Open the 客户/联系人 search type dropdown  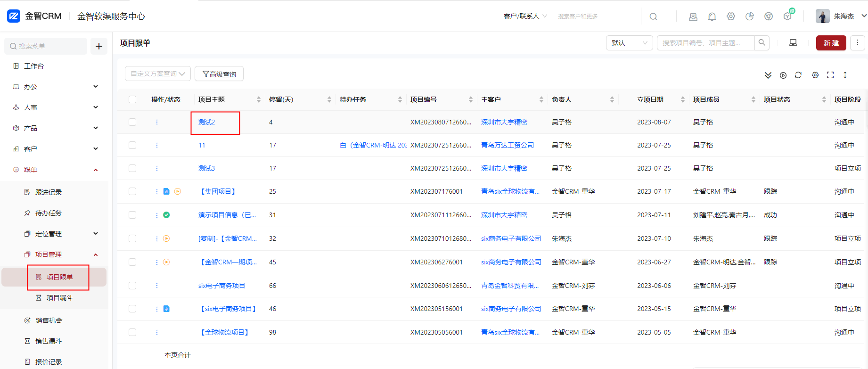click(525, 16)
